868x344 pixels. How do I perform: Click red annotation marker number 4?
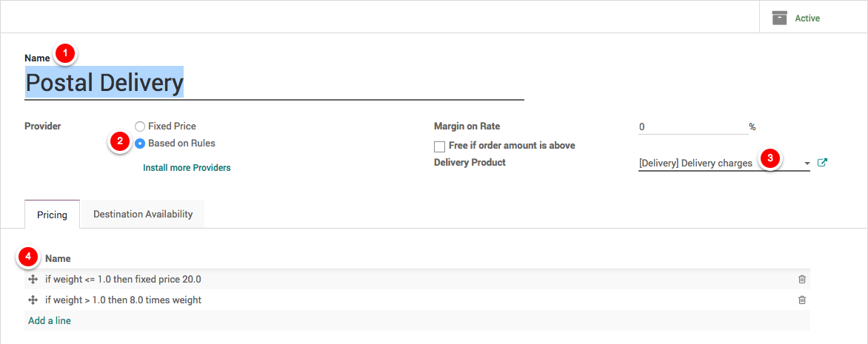click(x=28, y=257)
